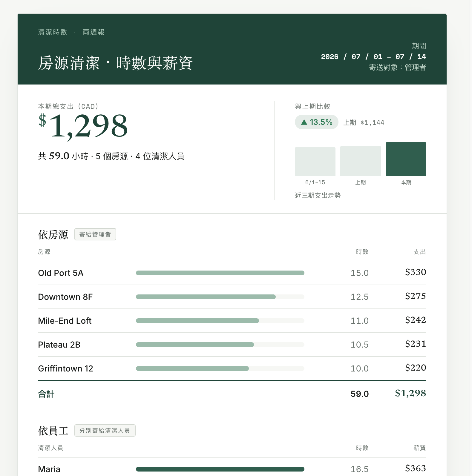The width and height of the screenshot is (472, 476).
Task: Click the $231 expense amount
Action: point(416,344)
